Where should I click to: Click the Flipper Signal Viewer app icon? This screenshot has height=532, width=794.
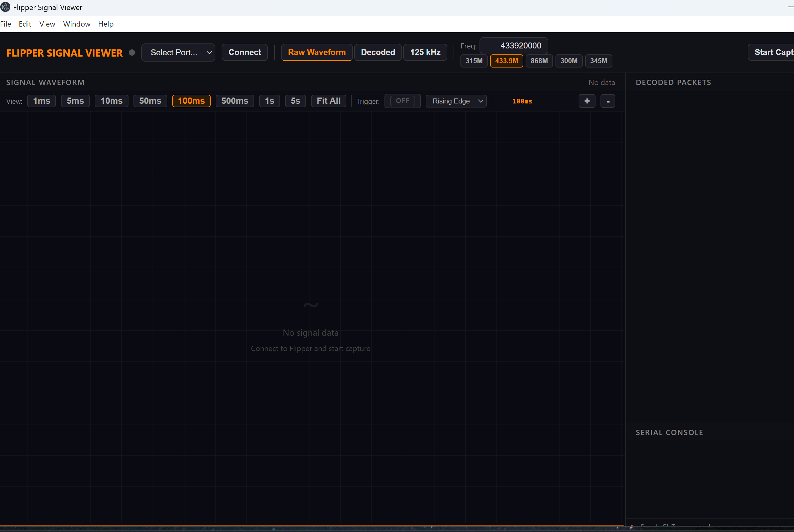(5, 7)
